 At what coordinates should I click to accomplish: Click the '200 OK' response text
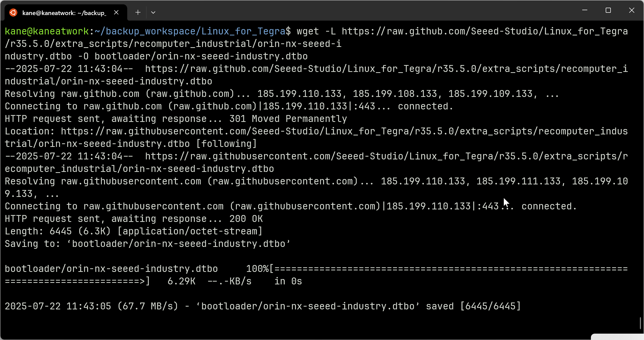point(246,219)
